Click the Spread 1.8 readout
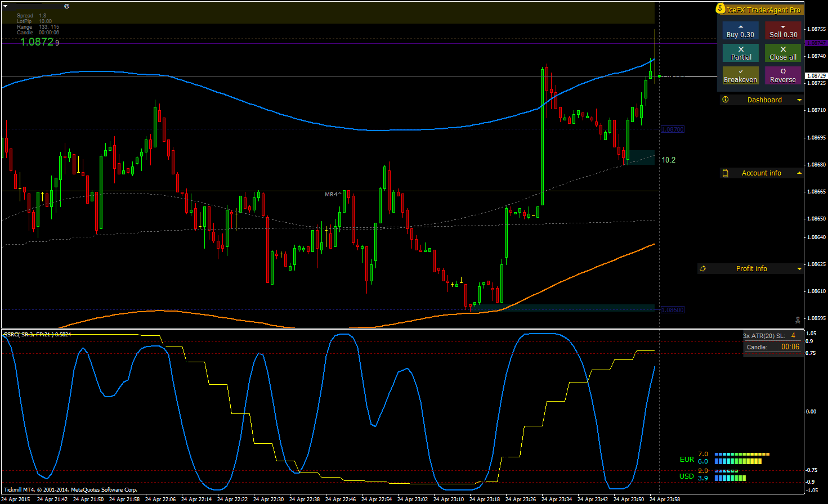 [32, 16]
